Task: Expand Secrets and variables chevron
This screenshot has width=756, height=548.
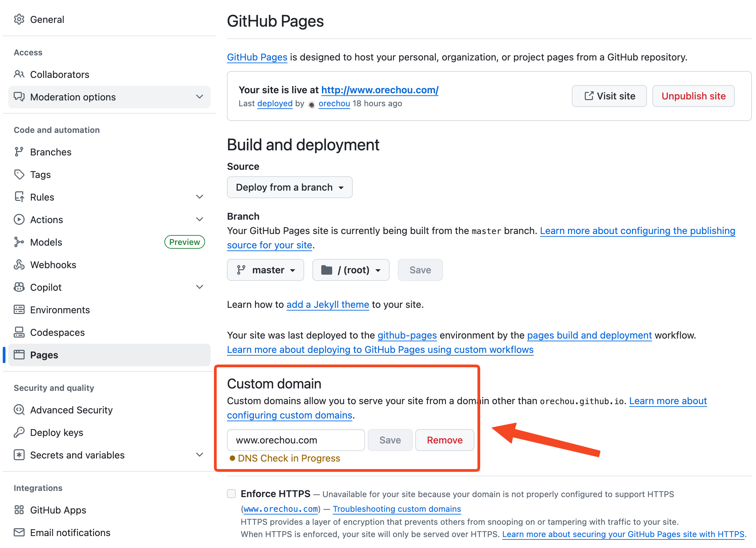Action: [200, 455]
